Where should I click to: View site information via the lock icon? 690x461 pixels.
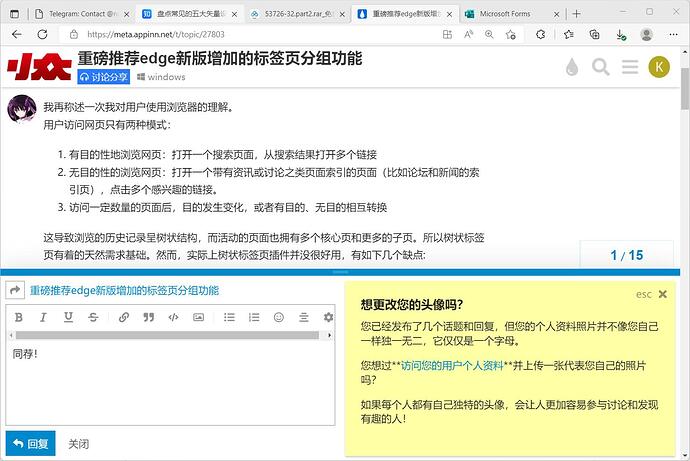click(74, 34)
